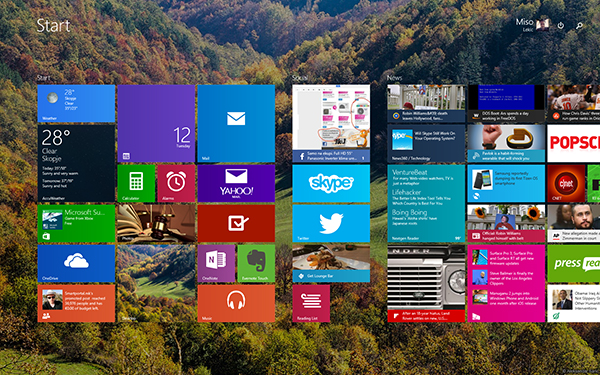Image resolution: width=600 pixels, height=375 pixels.
Task: Open the Music headphones tile
Action: (x=236, y=303)
